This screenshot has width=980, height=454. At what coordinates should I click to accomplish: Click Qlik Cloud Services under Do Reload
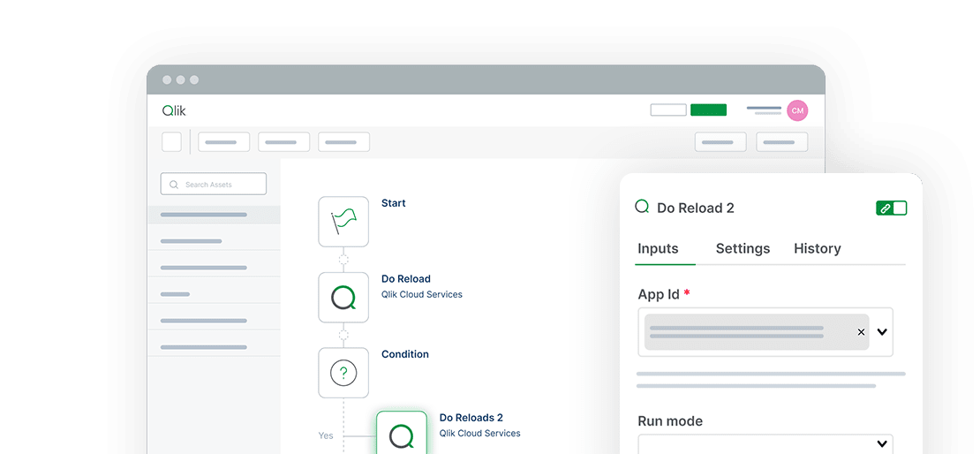[x=422, y=294]
